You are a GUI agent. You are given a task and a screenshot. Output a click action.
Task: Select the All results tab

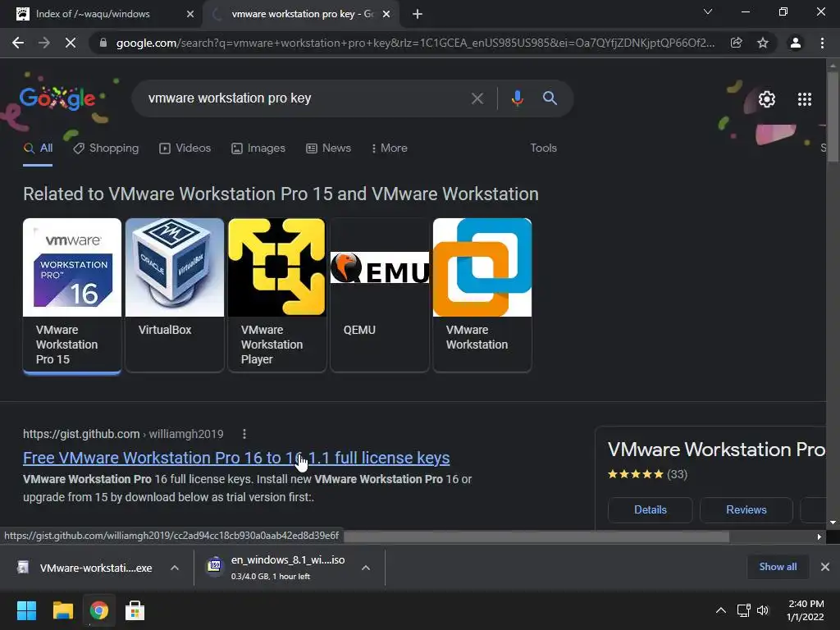click(38, 148)
